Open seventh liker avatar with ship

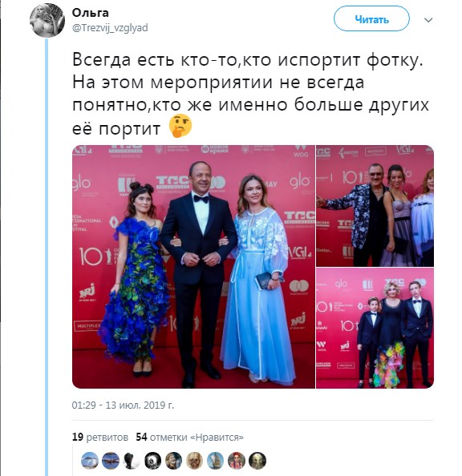(x=216, y=460)
